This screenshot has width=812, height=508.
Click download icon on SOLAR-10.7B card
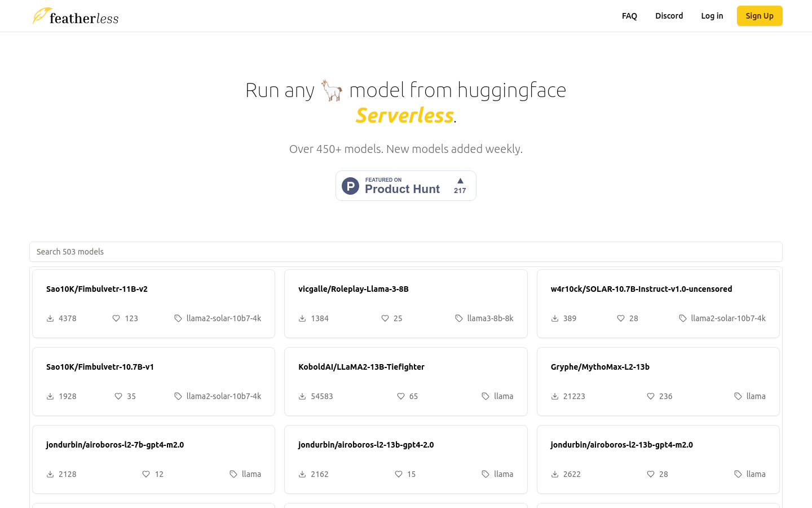[x=555, y=318]
